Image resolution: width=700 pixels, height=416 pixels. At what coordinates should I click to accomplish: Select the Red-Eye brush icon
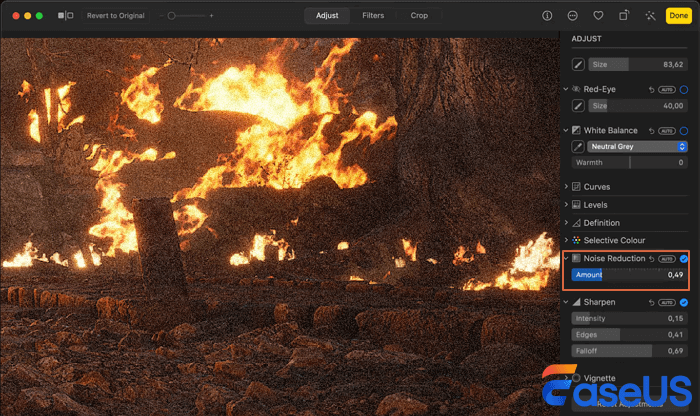578,106
